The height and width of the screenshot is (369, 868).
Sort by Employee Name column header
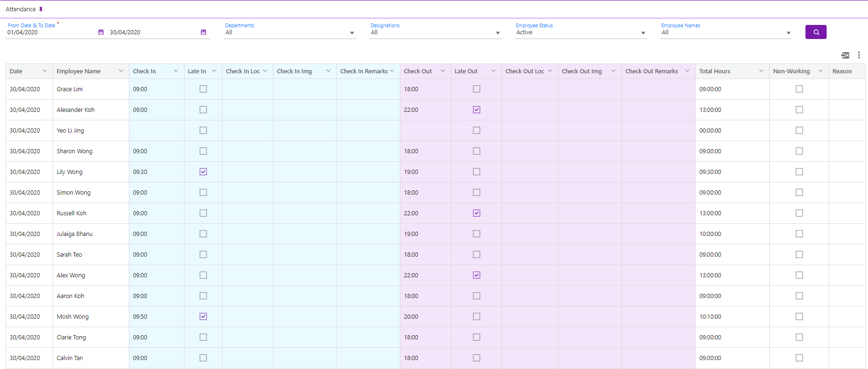point(79,71)
